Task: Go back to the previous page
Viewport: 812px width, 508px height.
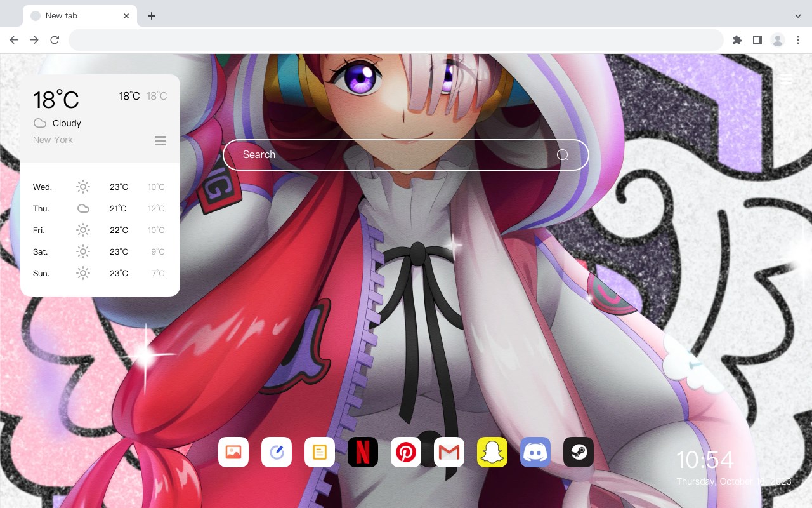Action: click(14, 40)
